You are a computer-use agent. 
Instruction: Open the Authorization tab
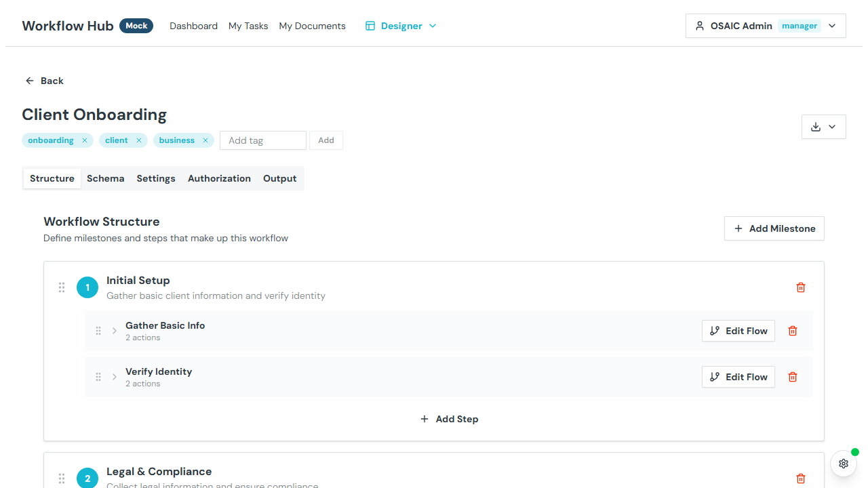(x=219, y=178)
